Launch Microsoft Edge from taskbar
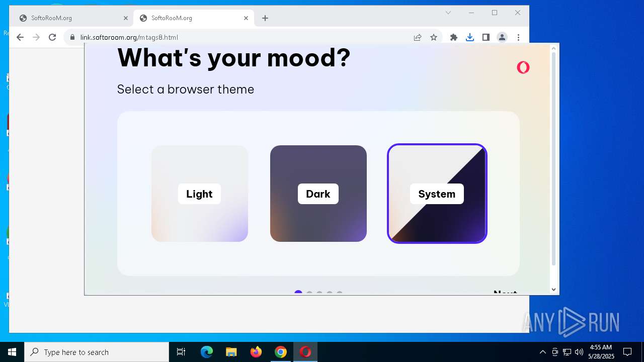Viewport: 644px width, 362px height. tap(207, 352)
